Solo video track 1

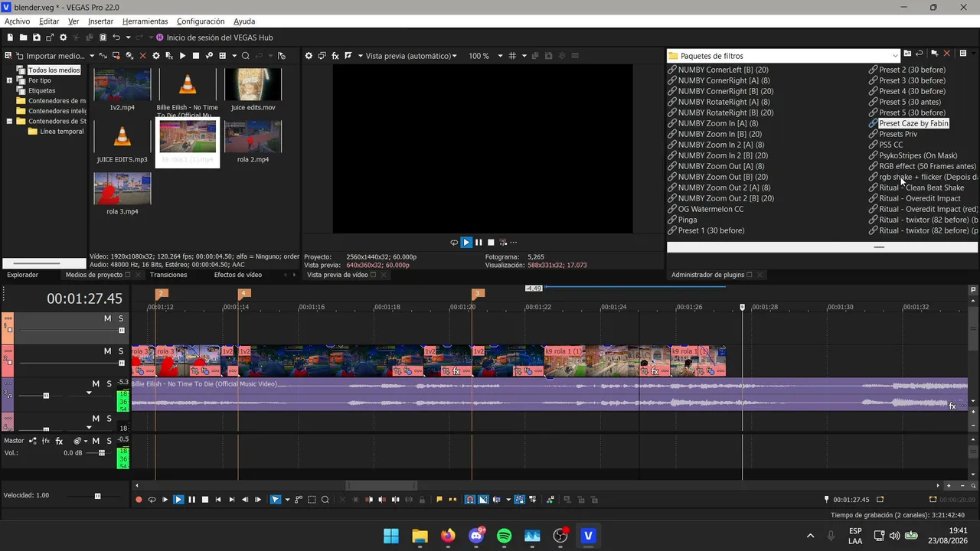(x=121, y=318)
